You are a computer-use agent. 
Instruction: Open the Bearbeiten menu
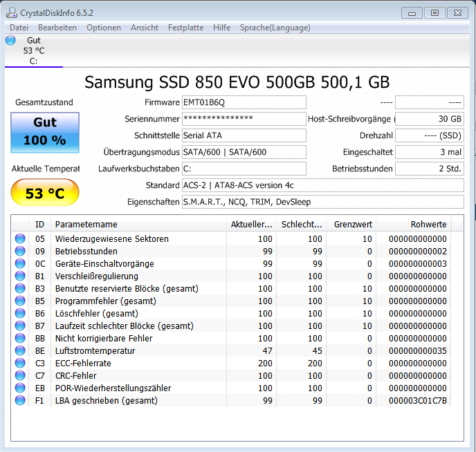click(x=57, y=28)
